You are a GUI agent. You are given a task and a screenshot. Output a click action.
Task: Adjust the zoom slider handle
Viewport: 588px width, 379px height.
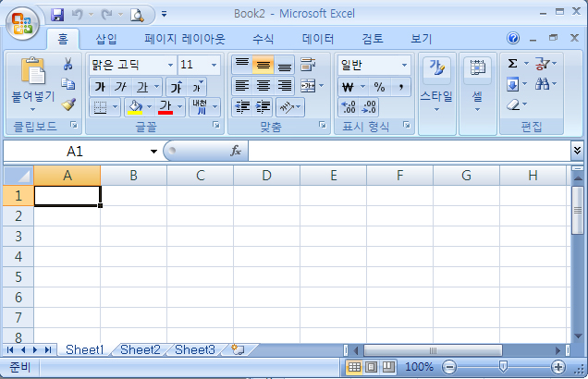(x=503, y=366)
